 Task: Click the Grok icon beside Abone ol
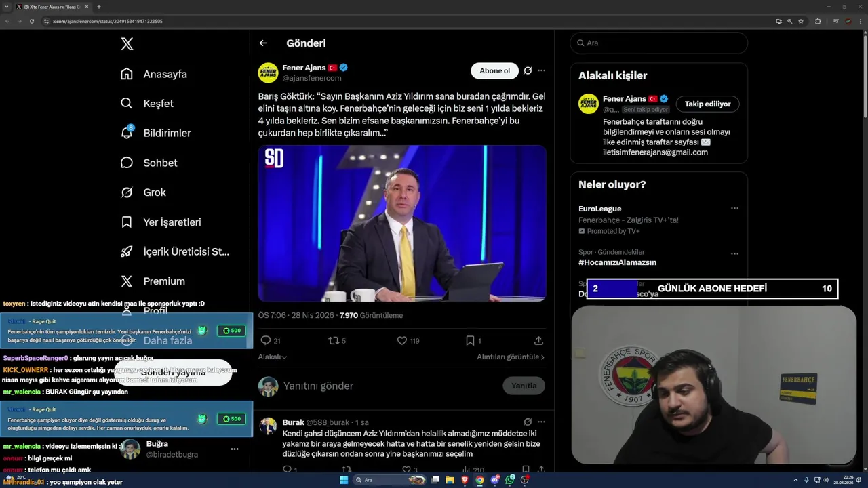coord(528,70)
